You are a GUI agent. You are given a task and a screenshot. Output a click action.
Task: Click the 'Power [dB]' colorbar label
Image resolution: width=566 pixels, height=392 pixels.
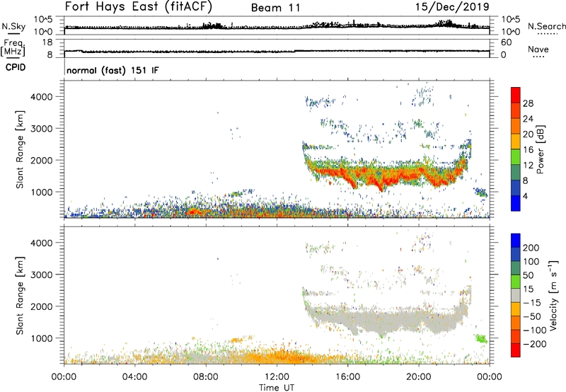pyautogui.click(x=540, y=149)
